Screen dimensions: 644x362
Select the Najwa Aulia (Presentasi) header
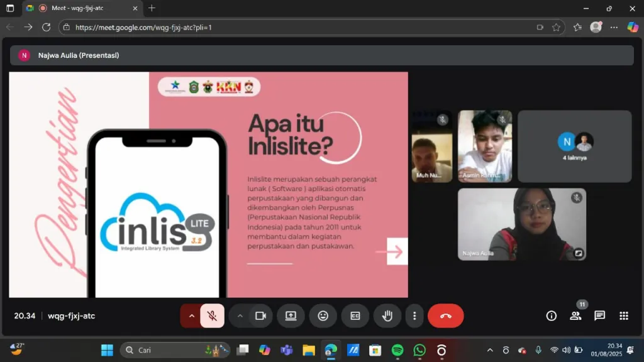321,55
